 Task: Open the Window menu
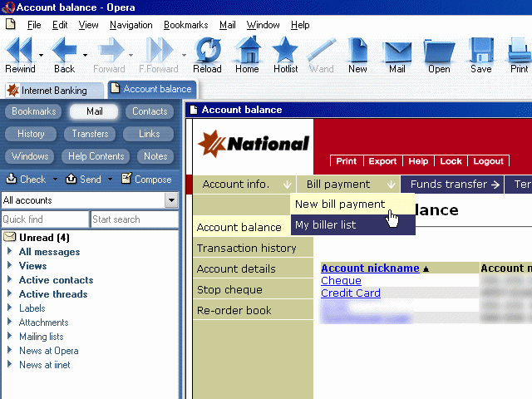tap(263, 25)
